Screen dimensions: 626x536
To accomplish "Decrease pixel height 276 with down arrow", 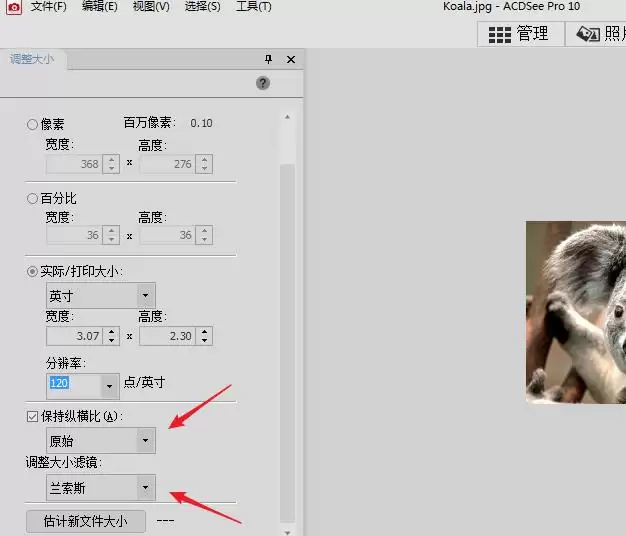I will [x=204, y=169].
